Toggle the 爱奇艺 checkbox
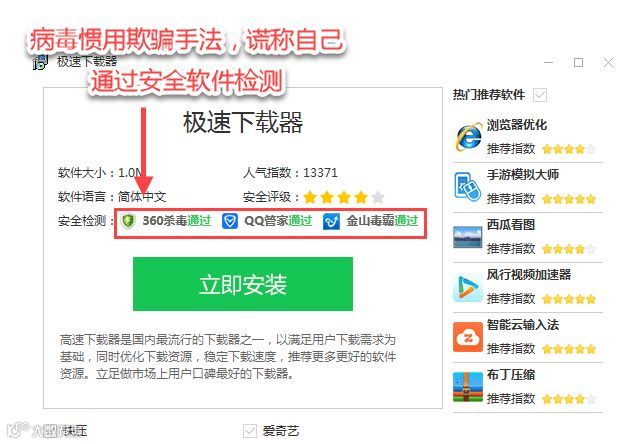This screenshot has width=621, height=444. (250, 431)
